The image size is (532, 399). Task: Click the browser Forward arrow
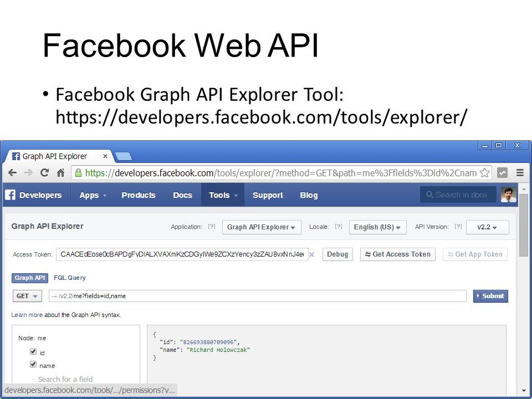[x=28, y=173]
